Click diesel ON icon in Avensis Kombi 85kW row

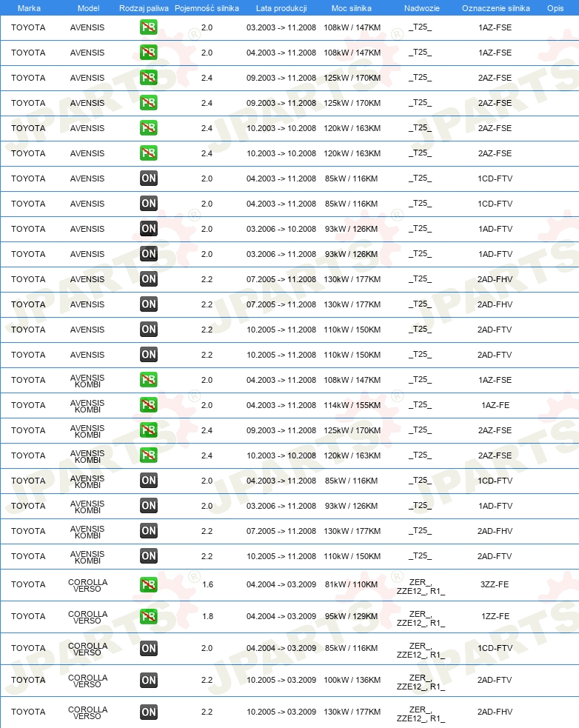149,481
